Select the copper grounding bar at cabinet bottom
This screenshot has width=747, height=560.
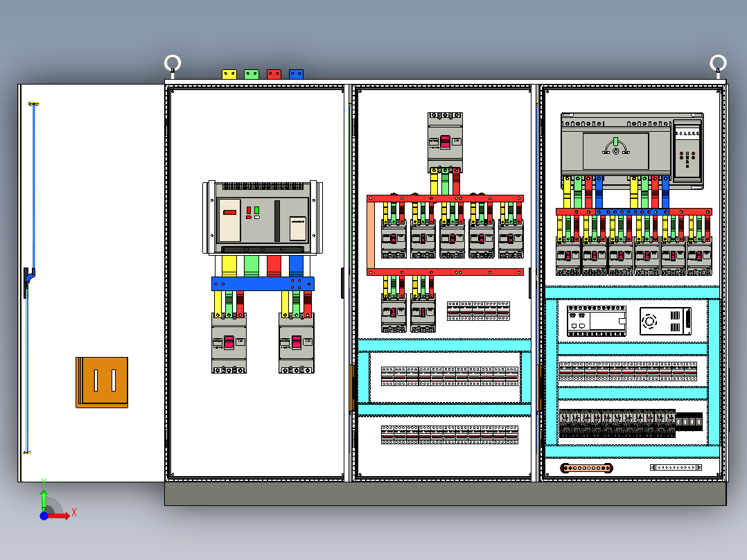coord(586,468)
